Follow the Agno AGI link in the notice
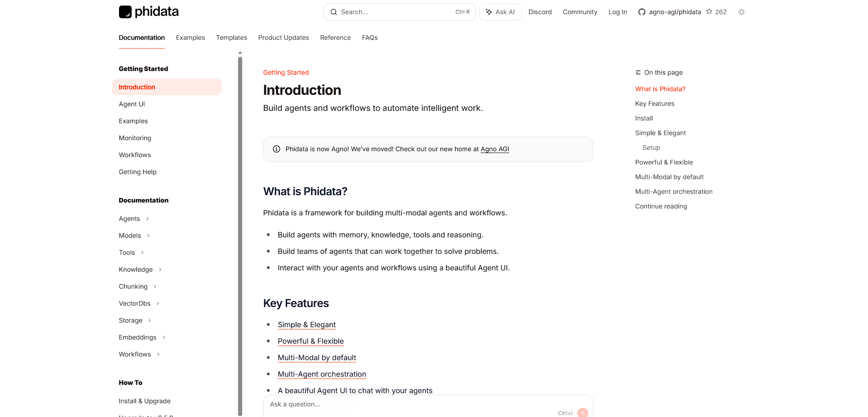The width and height of the screenshot is (868, 417). click(495, 149)
